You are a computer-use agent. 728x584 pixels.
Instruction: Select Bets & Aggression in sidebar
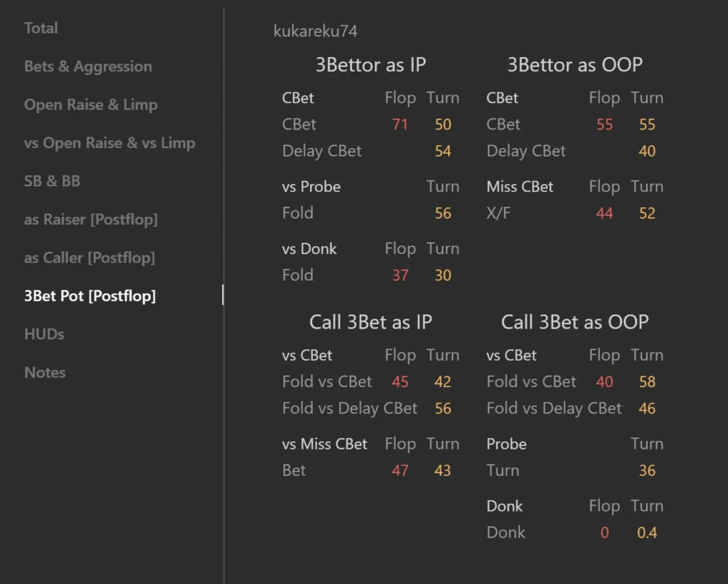click(88, 66)
